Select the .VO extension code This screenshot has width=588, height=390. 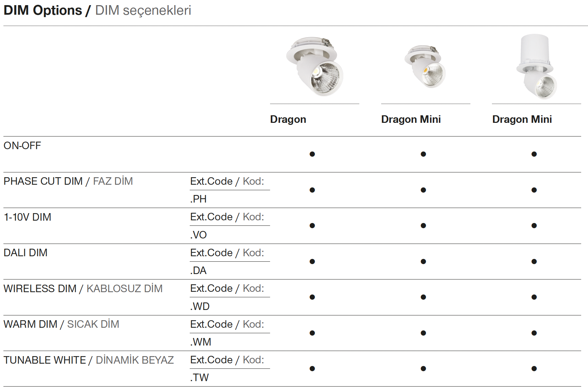tap(198, 235)
